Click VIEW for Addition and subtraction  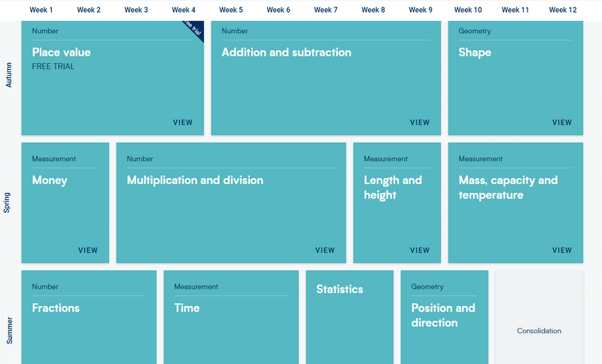(420, 123)
